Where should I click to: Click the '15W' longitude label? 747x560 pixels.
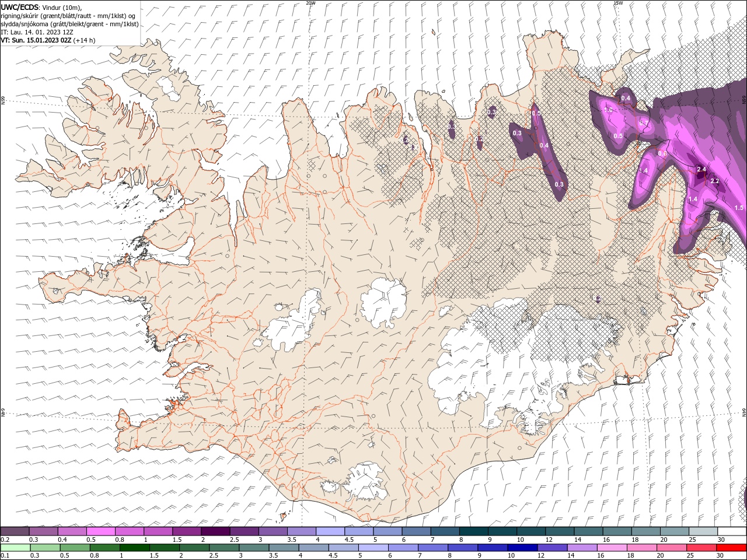[x=618, y=3]
